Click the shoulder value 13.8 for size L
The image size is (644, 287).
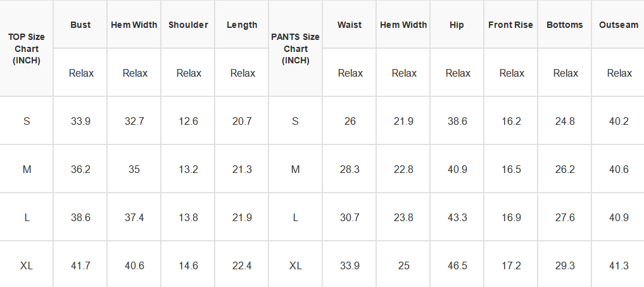pyautogui.click(x=188, y=217)
